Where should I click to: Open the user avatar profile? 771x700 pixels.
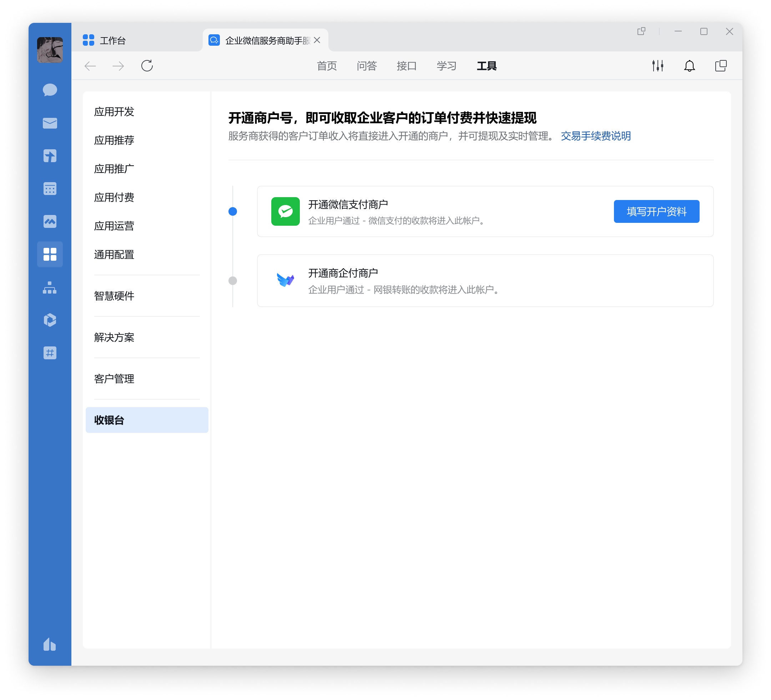tap(50, 50)
